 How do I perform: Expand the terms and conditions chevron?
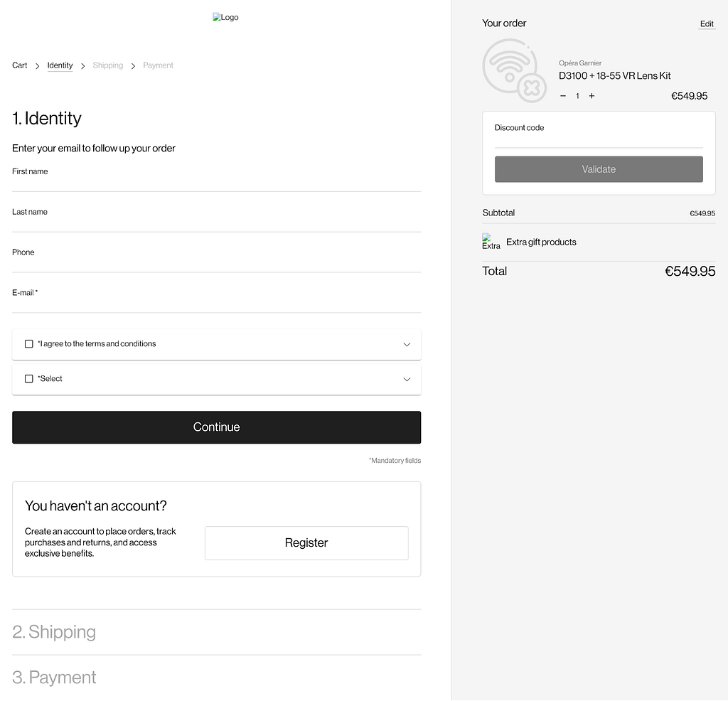pos(407,345)
